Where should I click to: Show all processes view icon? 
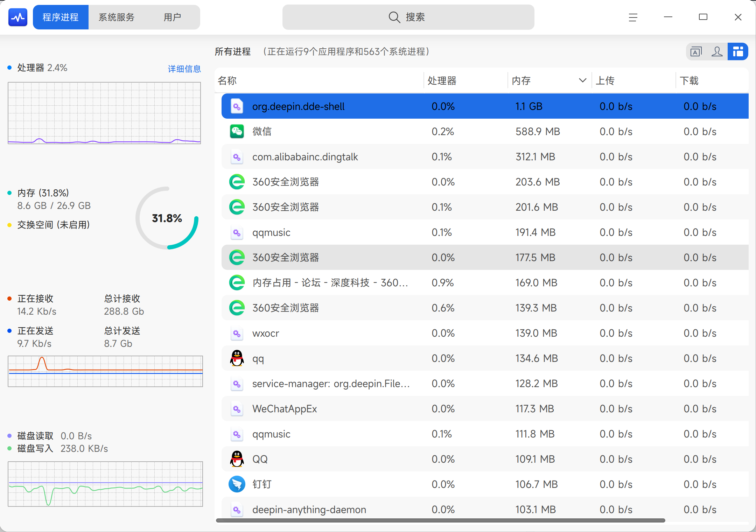(738, 52)
